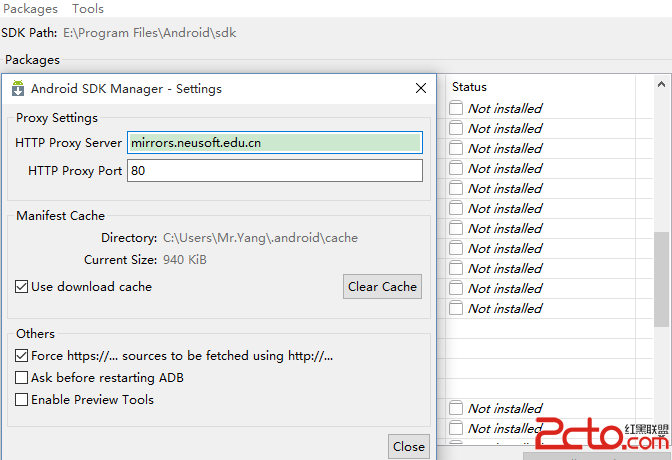Click the SDK Path value text
The height and width of the screenshot is (460, 672).
coord(149,33)
